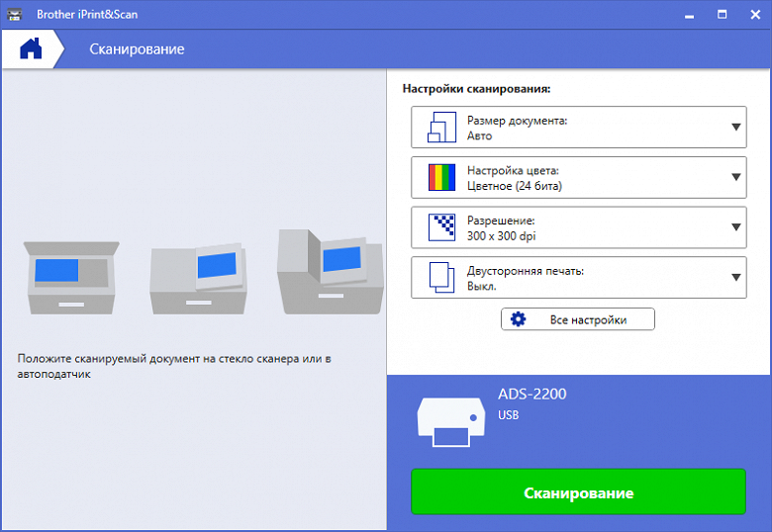The width and height of the screenshot is (772, 532).
Task: Click the middle scanner with lifted lid illustration
Action: [x=198, y=279]
